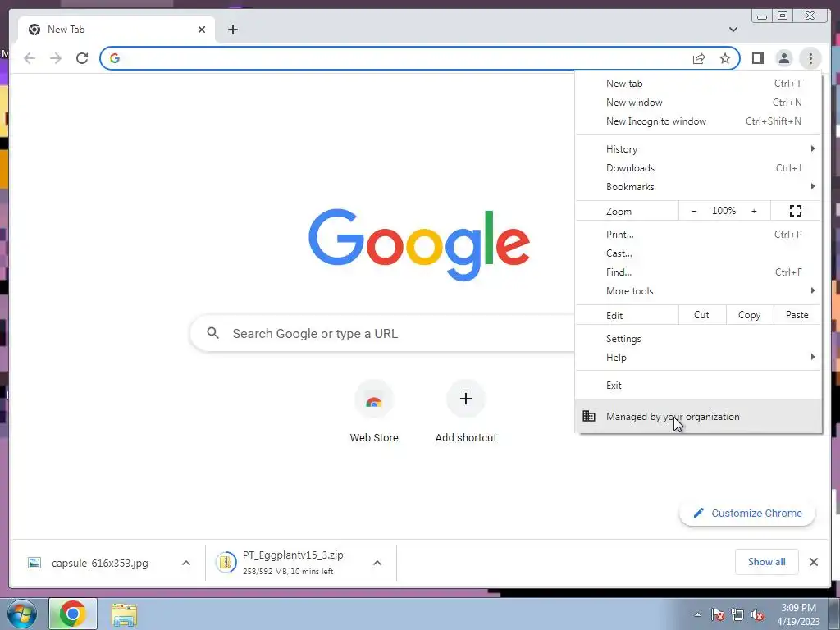Click Managed by your organization

(699, 416)
